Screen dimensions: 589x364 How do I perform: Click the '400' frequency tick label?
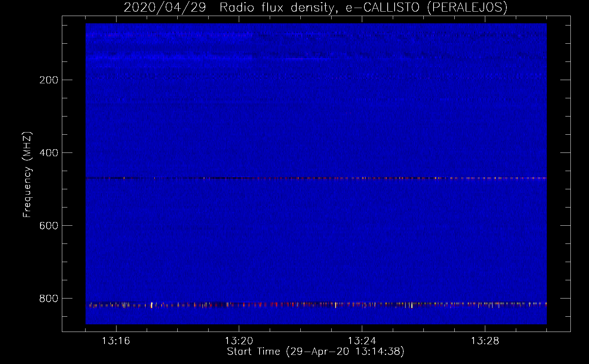pos(49,153)
